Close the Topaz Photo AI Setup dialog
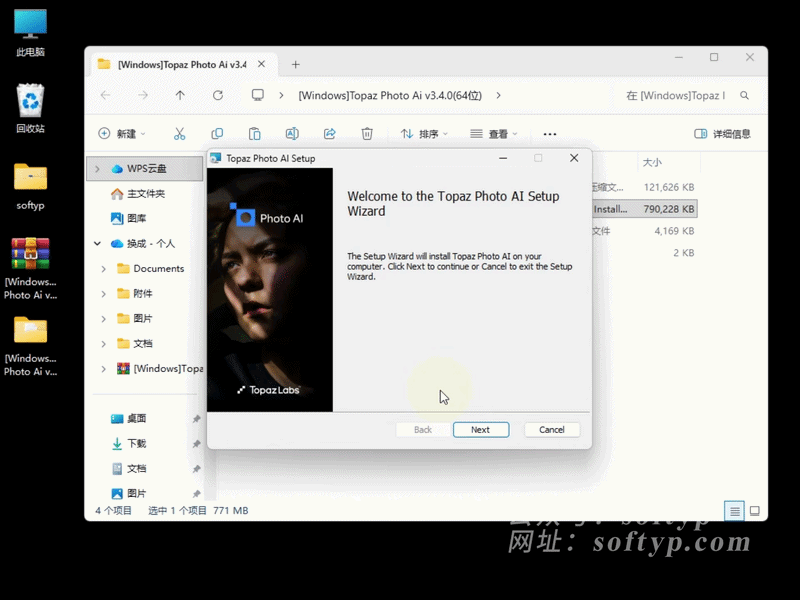Image resolution: width=800 pixels, height=600 pixels. tap(574, 158)
